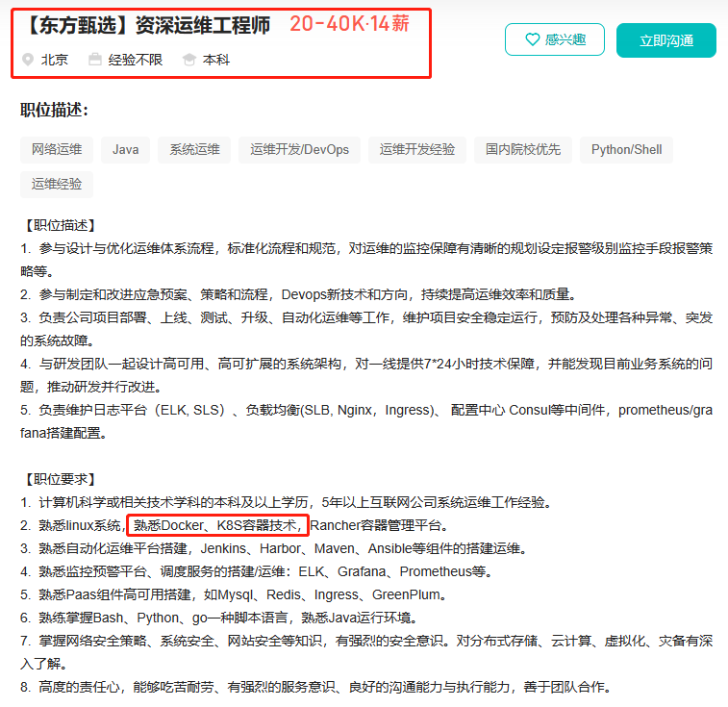Select the 国内院校优先 tag
Screen dimensions: 728x707
pos(523,149)
